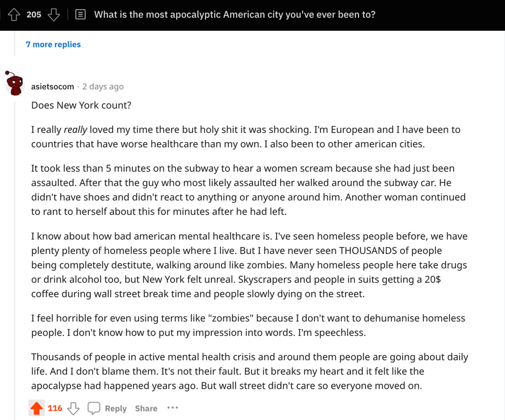This screenshot has height=420, width=505.
Task: Expand the 7 more replies
Action: coord(53,44)
